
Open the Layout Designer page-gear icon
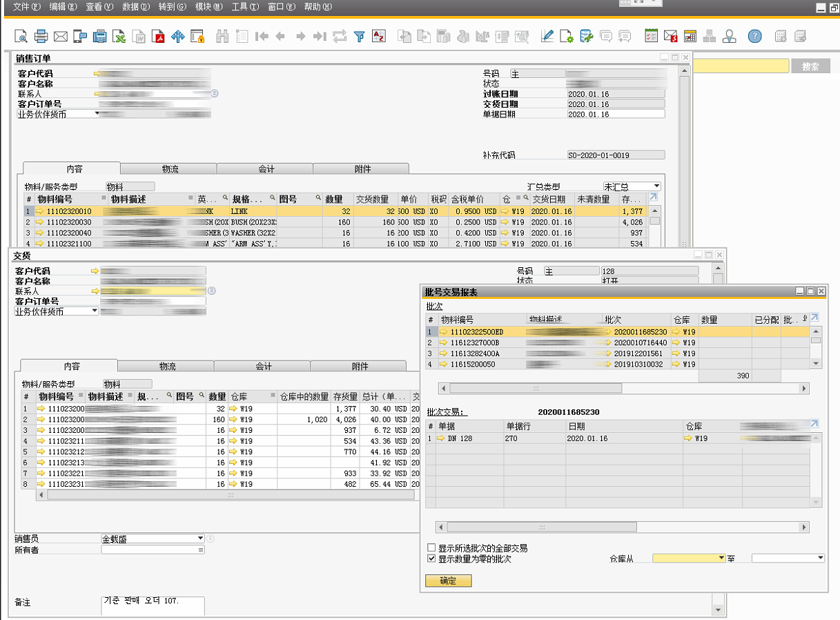567,37
